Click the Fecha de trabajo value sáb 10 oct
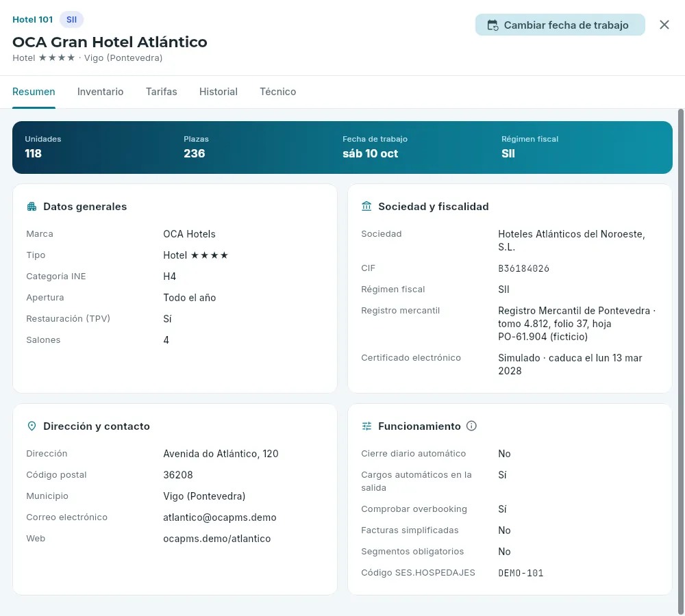The image size is (685, 616). [x=370, y=154]
